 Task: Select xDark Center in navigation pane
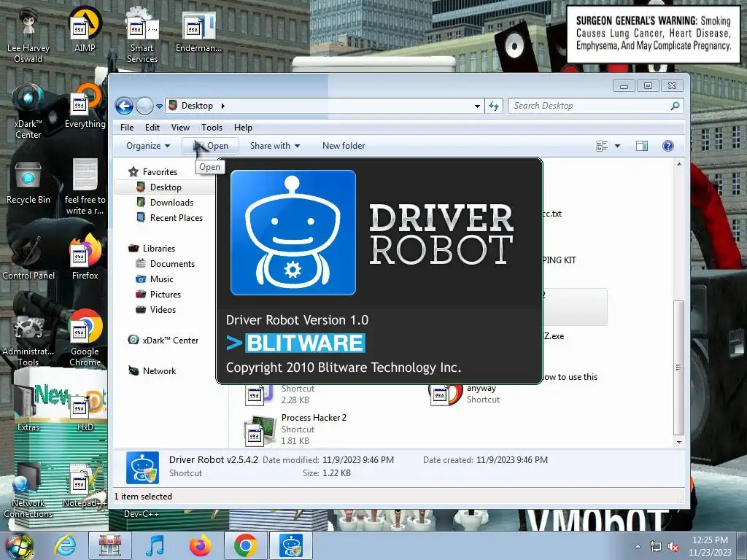point(163,341)
